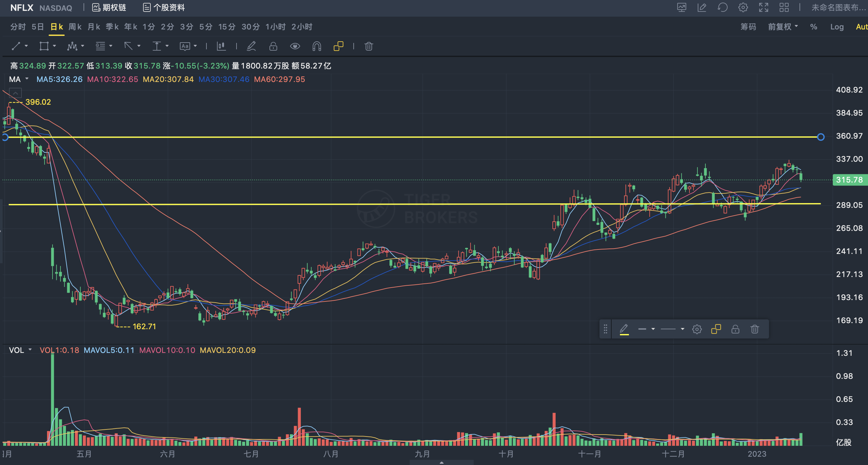Open chart settings gear at top right
Screen dimensions: 868x465
[743, 7]
